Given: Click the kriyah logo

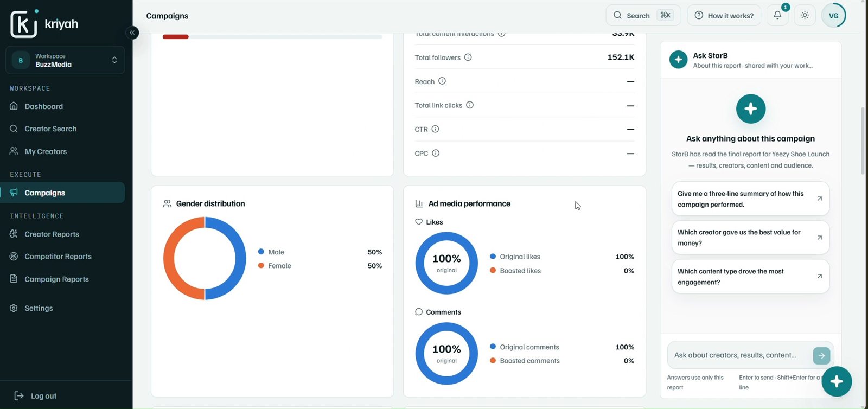Looking at the screenshot, I should coord(44,24).
